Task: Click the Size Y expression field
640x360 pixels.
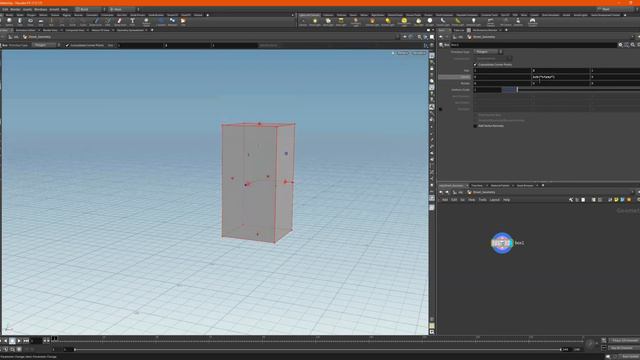Action: coord(560,77)
